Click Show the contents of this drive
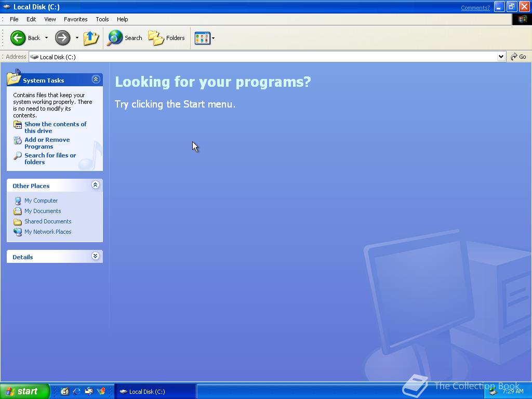 coord(55,127)
